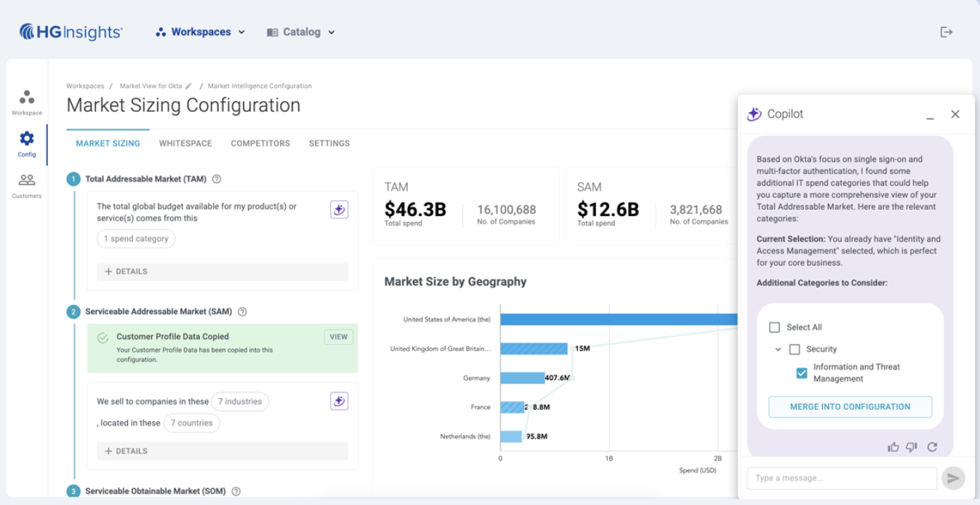Open the Workspaces dropdown menu
Screen dimensions: 980x505
[x=201, y=32]
